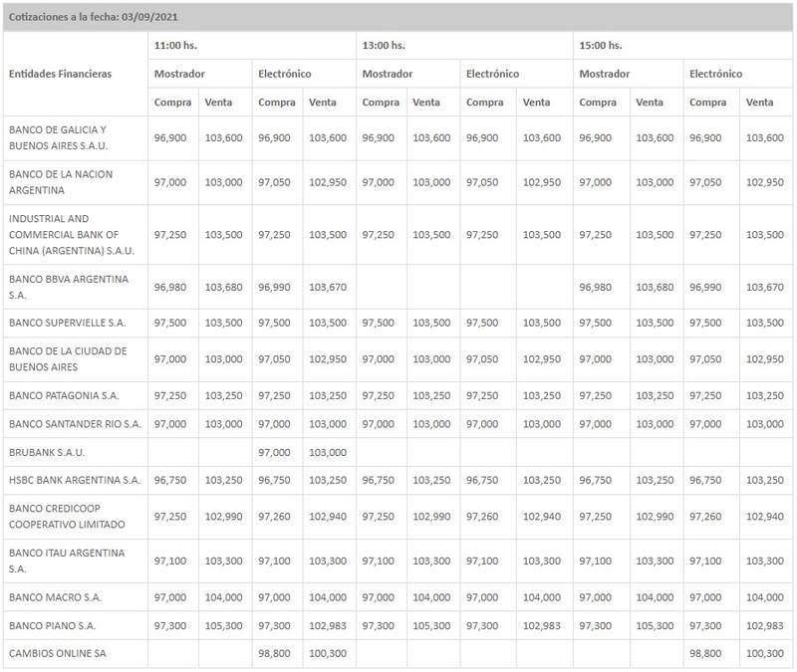This screenshot has width=797, height=672.
Task: Click the Banco BBVA Argentina S.A. label
Action: click(x=68, y=287)
